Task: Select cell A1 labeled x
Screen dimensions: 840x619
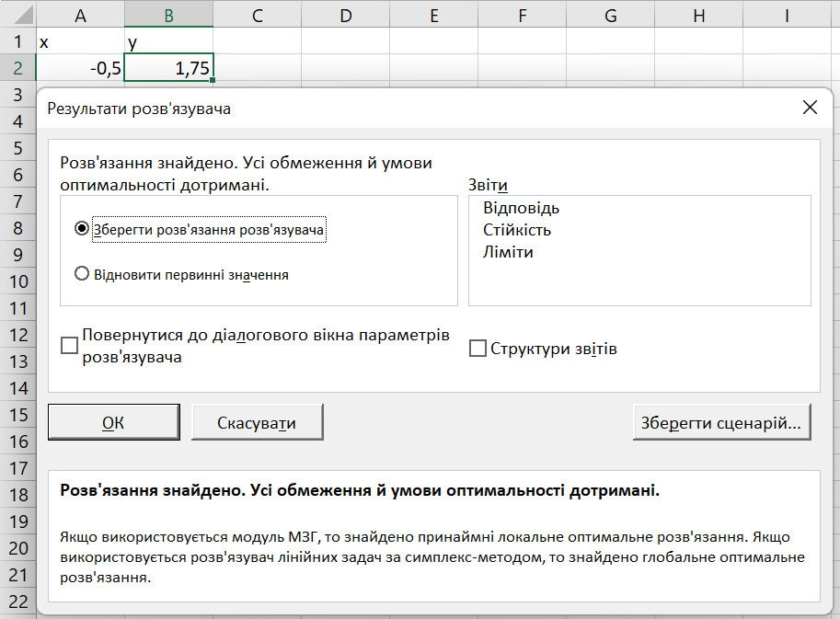Action: coord(80,41)
